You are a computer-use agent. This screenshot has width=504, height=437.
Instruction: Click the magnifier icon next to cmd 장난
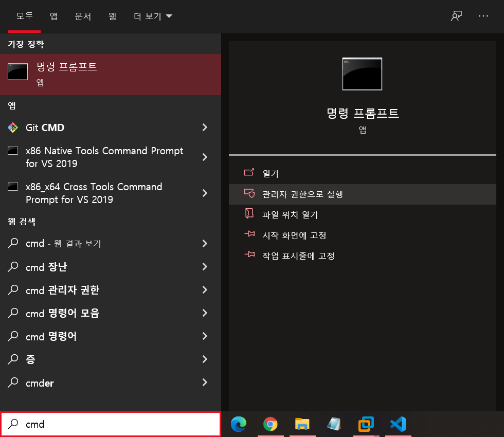click(x=13, y=267)
